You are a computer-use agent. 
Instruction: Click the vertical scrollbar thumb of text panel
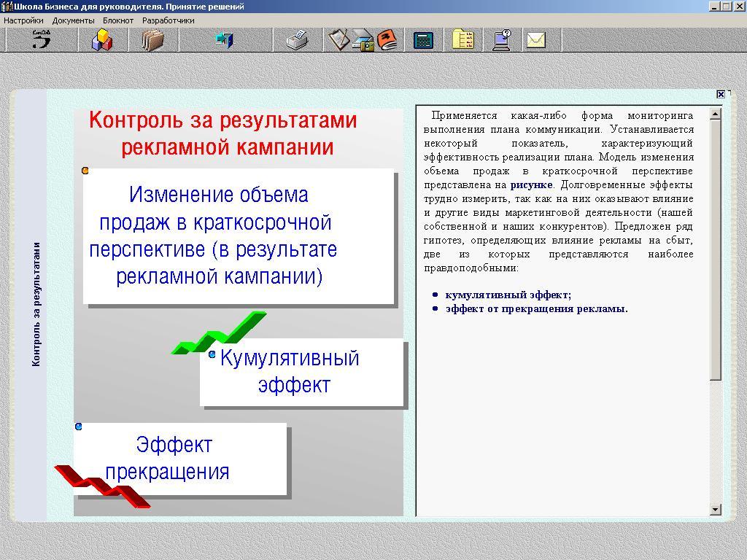pyautogui.click(x=715, y=250)
